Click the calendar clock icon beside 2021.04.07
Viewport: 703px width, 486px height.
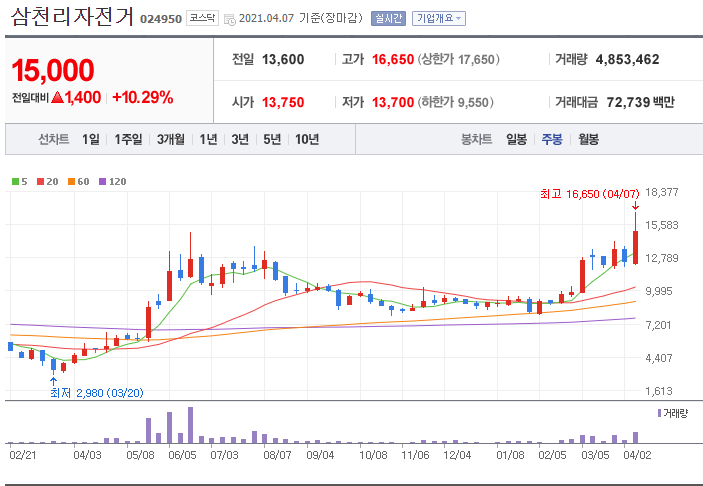point(230,20)
